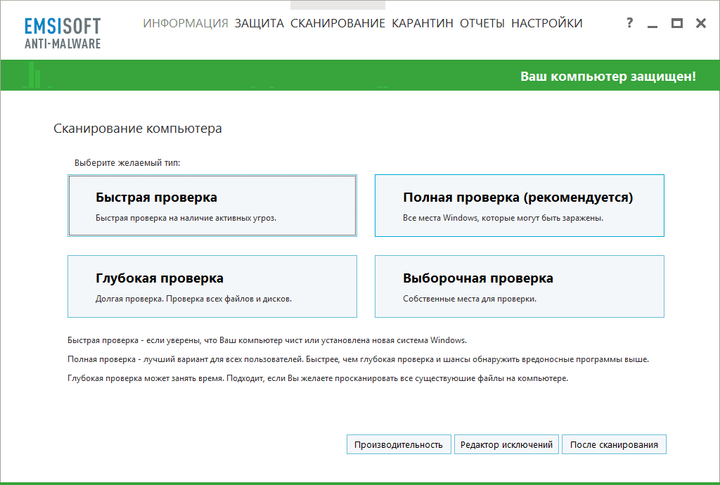Image resolution: width=720 pixels, height=485 pixels.
Task: Open the Производительность settings button
Action: tap(399, 445)
